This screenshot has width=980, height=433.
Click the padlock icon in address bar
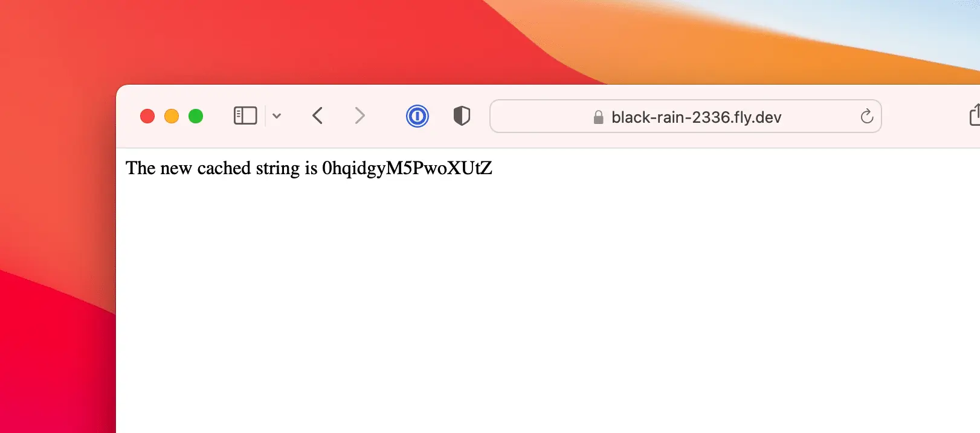click(x=598, y=117)
